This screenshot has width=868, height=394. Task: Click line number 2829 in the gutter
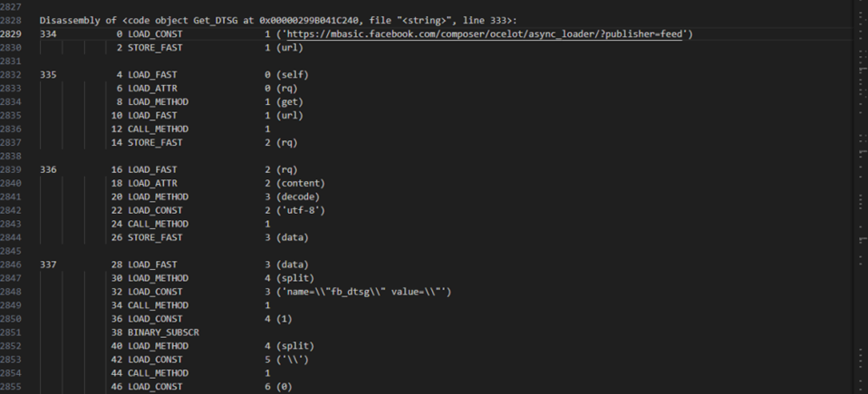pyautogui.click(x=12, y=34)
